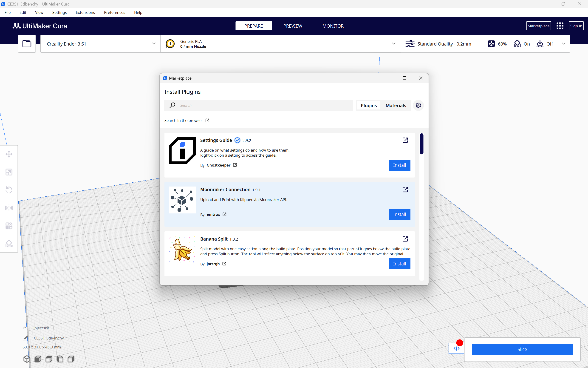Select the Move tool in left toolbar
The width and height of the screenshot is (588, 368).
pyautogui.click(x=9, y=154)
